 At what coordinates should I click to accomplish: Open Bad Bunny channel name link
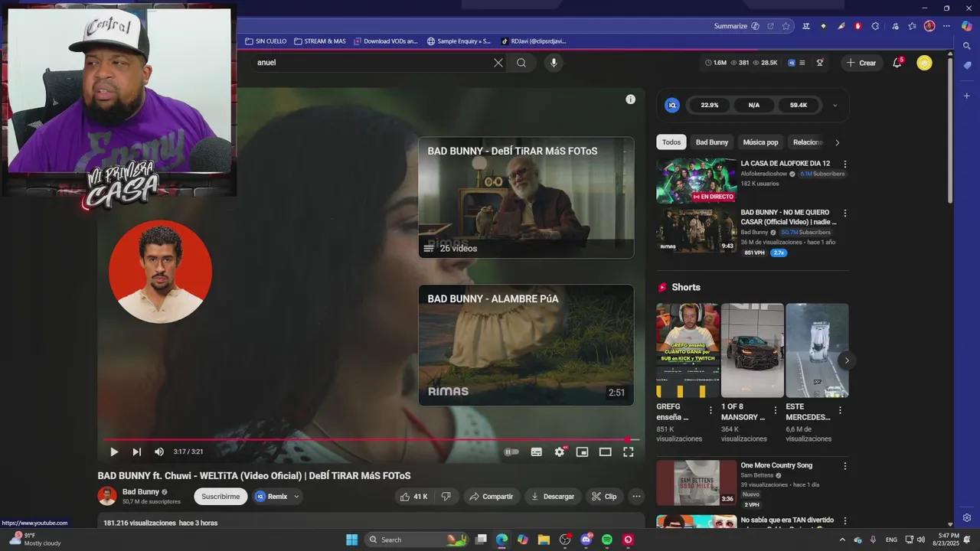141,492
